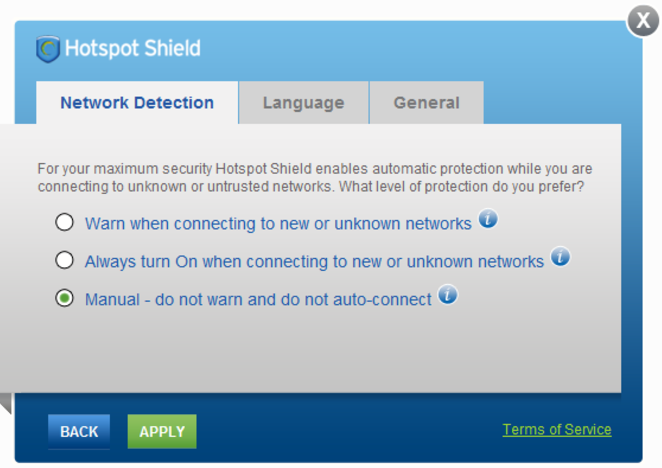Click the Hotspot Shield title text
This screenshot has width=662, height=468.
tap(133, 49)
